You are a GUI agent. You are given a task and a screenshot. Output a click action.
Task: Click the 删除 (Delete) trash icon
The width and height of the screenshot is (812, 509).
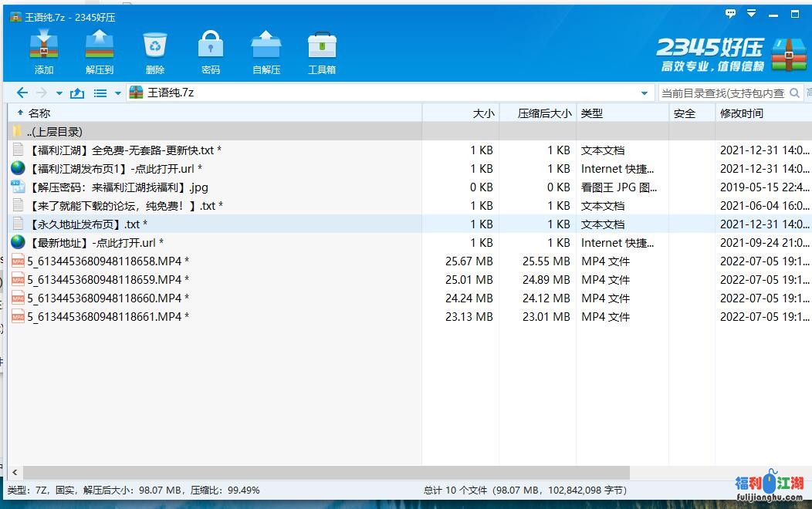(155, 52)
